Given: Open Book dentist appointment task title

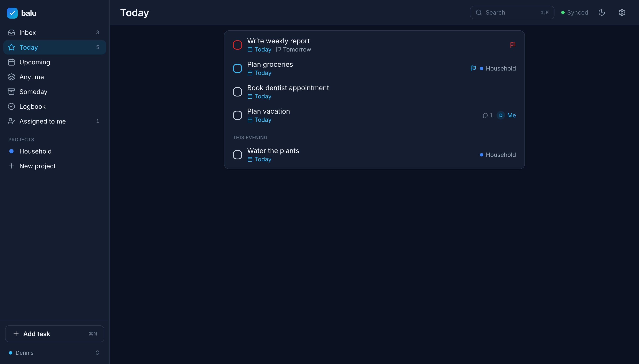Looking at the screenshot, I should [288, 88].
